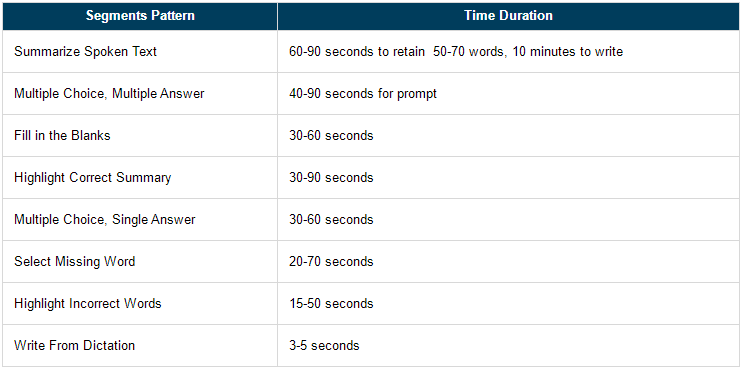The width and height of the screenshot is (742, 369).
Task: Select the Select Missing Word cell
Action: [x=140, y=262]
